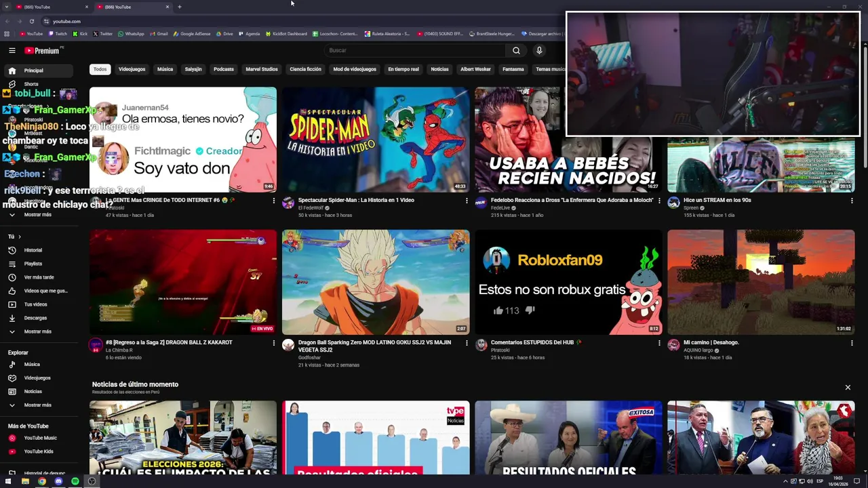Image resolution: width=868 pixels, height=488 pixels.
Task: Select the Marvel Studios filter chip
Action: (261, 69)
